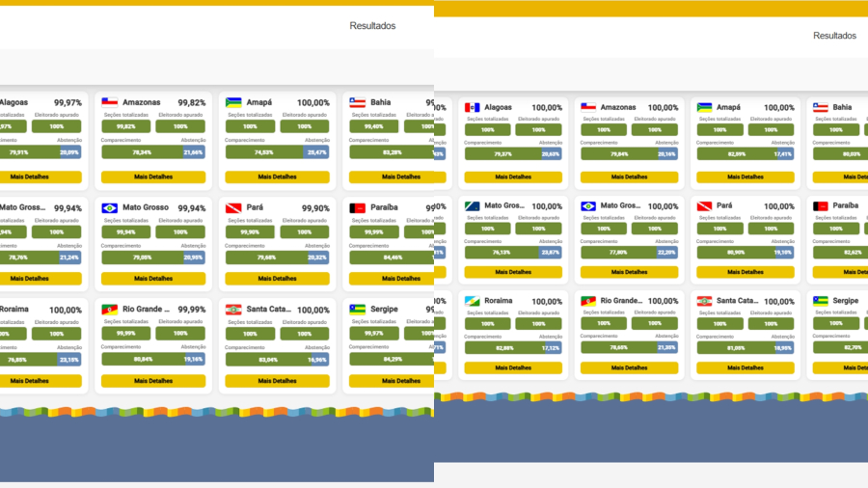The width and height of the screenshot is (868, 488).
Task: Click Paraíba flag on right page card
Action: (x=821, y=205)
